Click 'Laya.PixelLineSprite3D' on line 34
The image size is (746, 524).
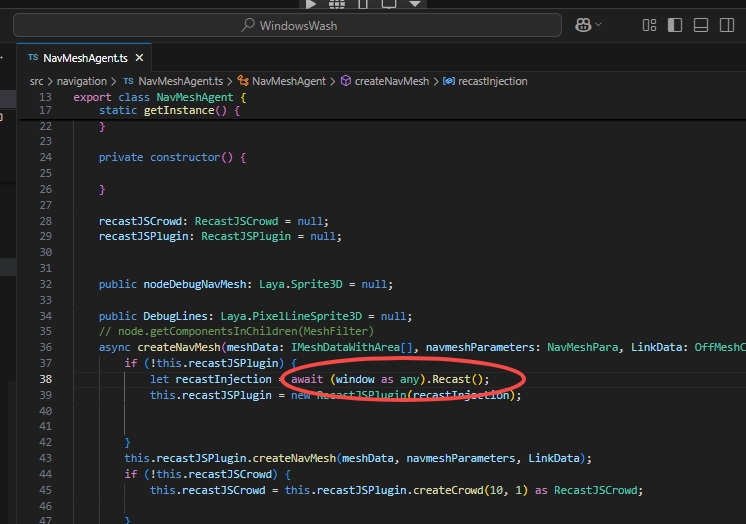point(291,316)
